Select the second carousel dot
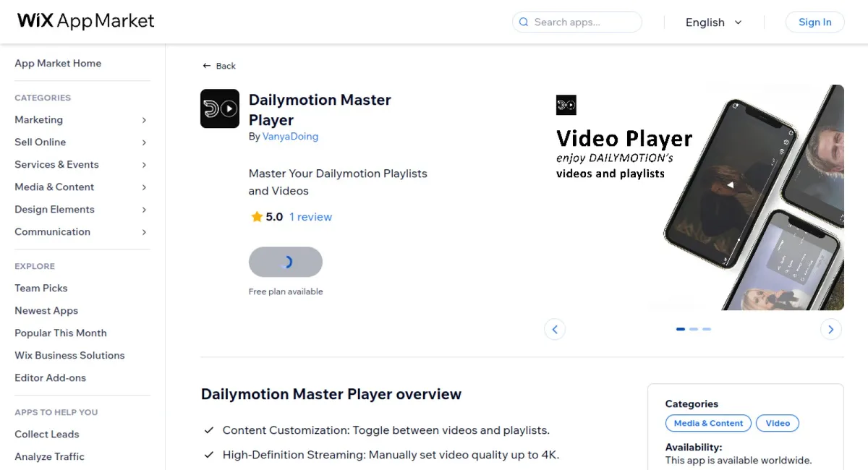Image resolution: width=868 pixels, height=470 pixels. (x=694, y=329)
